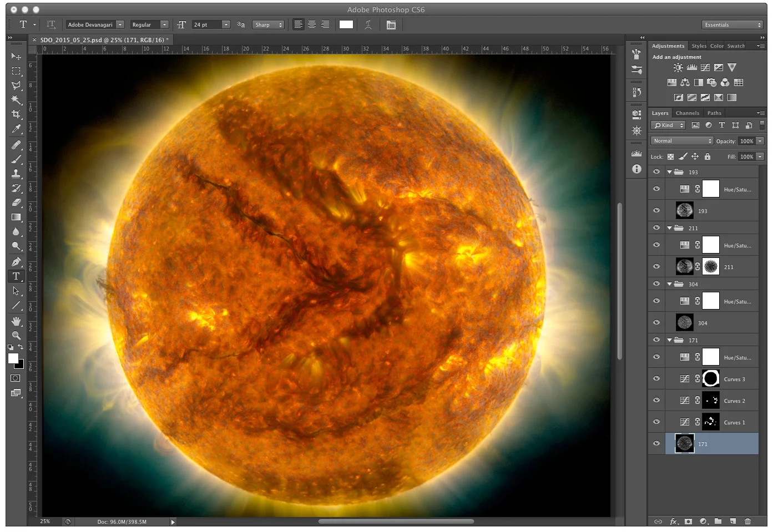
Task: Open the font size dropdown
Action: [226, 24]
